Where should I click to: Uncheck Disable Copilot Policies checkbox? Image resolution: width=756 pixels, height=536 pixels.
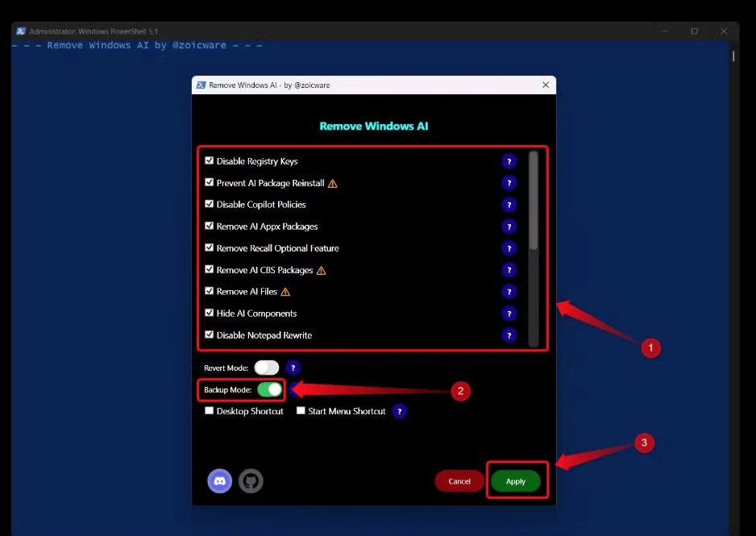210,204
